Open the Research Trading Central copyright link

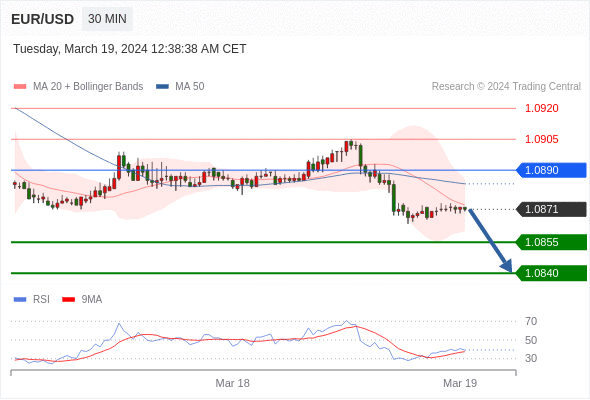coord(506,87)
